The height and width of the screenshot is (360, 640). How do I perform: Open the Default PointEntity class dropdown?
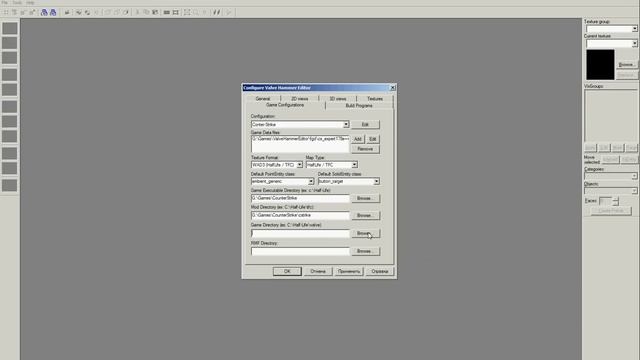coord(282,181)
